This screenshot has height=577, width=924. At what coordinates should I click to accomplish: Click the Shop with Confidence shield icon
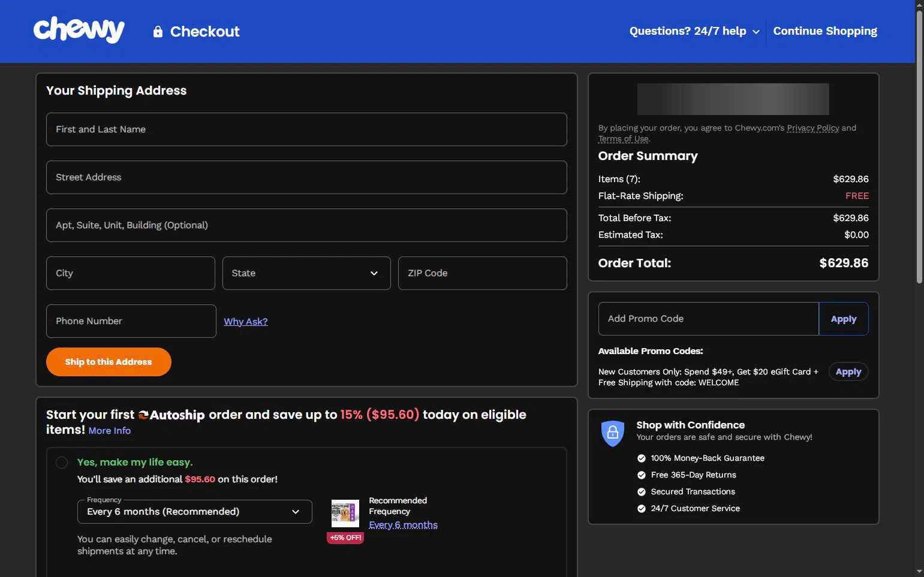[612, 433]
